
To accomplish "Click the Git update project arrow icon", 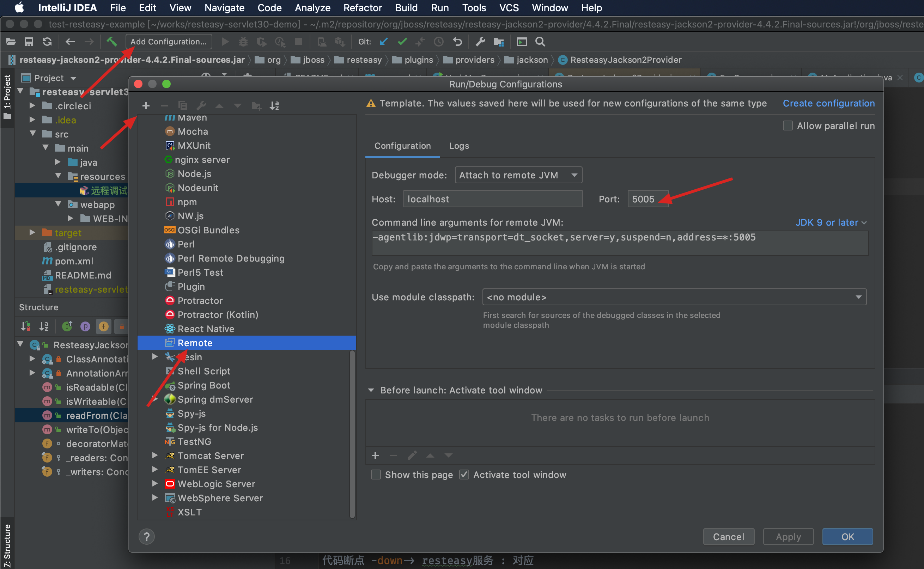I will 383,41.
